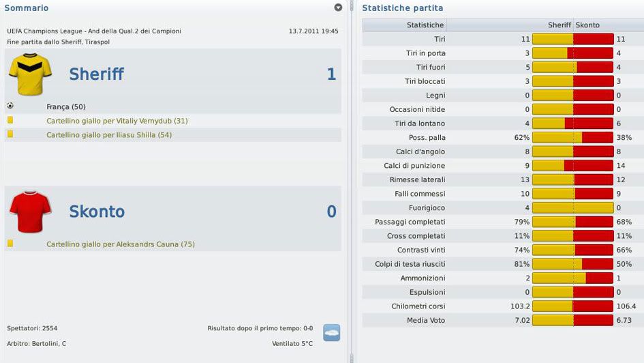The image size is (644, 363).
Task: Open the Sheriff team name link
Action: (96, 74)
